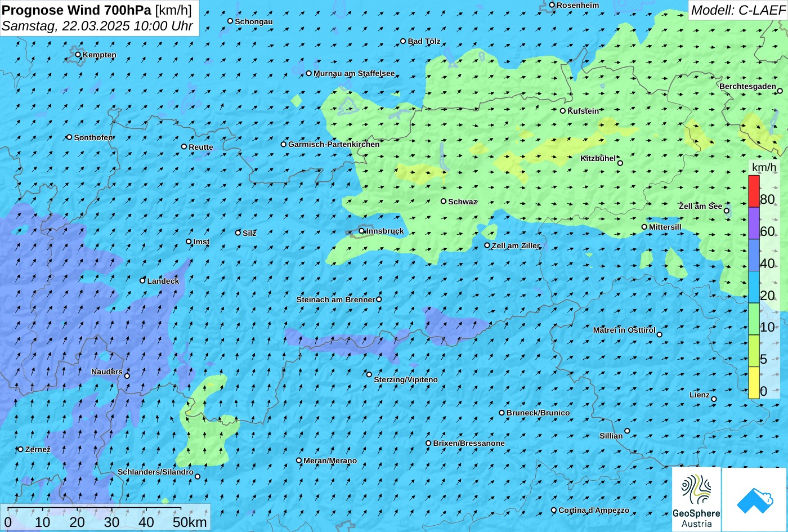The height and width of the screenshot is (532, 788).
Task: Click the Kitzbühel label
Action: (598, 158)
